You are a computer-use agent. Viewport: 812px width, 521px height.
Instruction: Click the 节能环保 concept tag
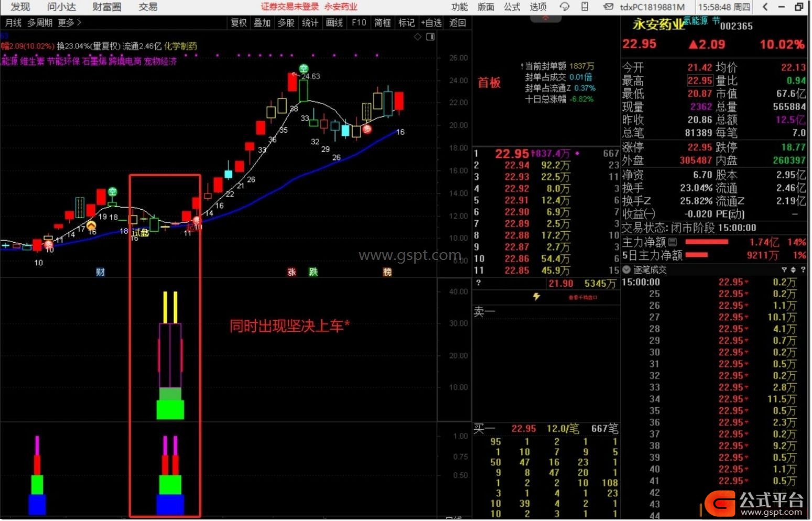[63, 61]
